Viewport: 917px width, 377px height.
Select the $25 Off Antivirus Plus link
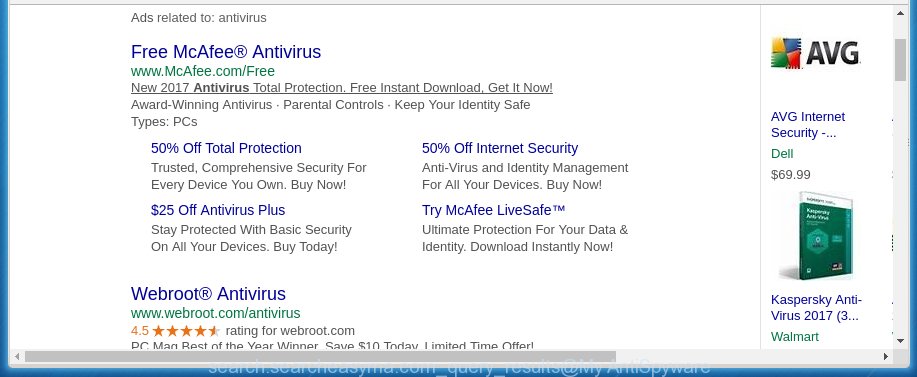tap(218, 210)
